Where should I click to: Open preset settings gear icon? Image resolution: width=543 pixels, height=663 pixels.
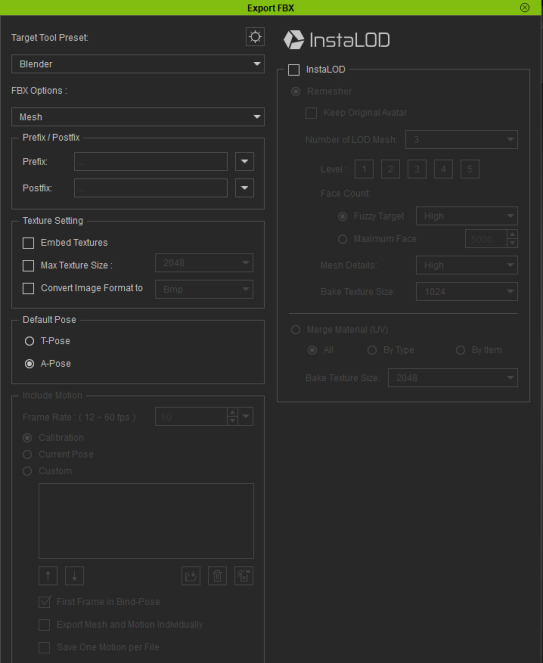tap(255, 37)
